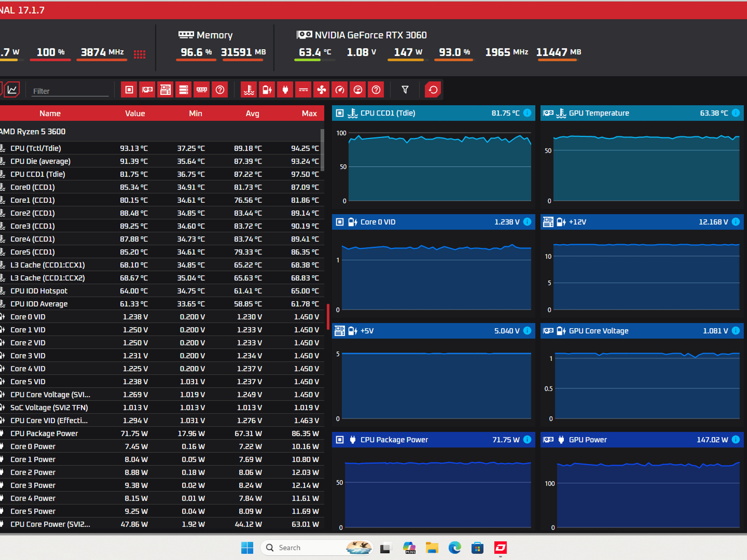Toggle the storage drive sensor filter icon
Image resolution: width=747 pixels, height=560 pixels.
(183, 90)
